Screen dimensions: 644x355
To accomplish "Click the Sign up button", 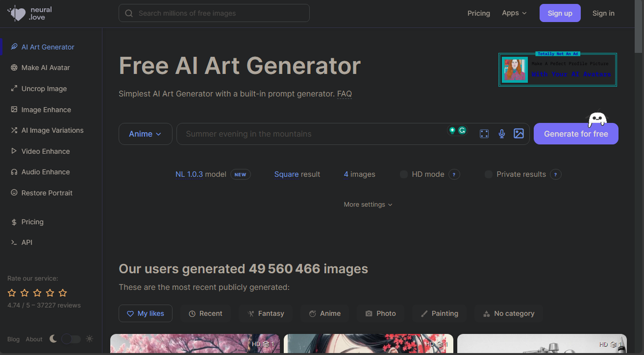I will (x=560, y=13).
